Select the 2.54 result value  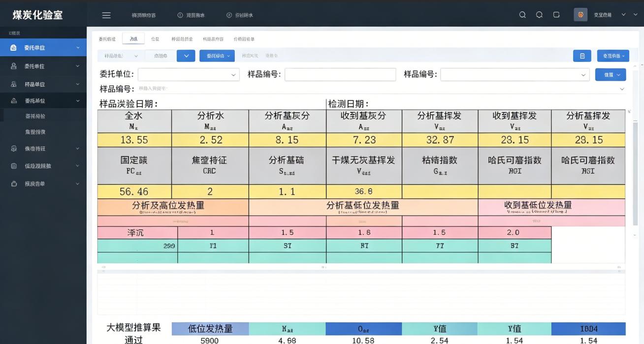click(x=440, y=340)
